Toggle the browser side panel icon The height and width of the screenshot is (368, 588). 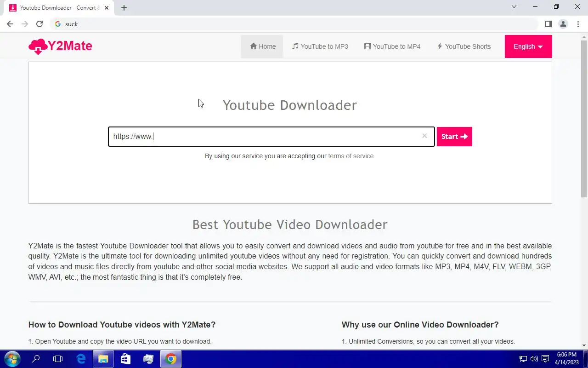pos(548,24)
